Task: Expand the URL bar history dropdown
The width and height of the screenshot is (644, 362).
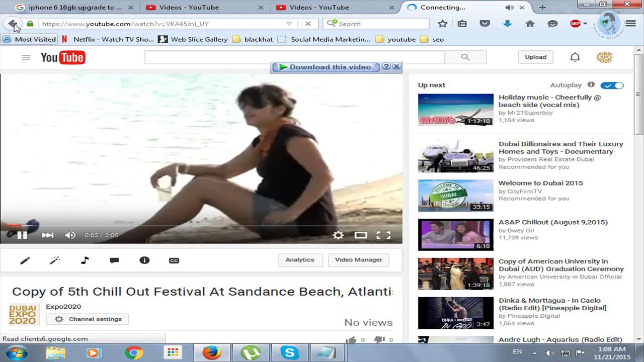Action: [289, 24]
